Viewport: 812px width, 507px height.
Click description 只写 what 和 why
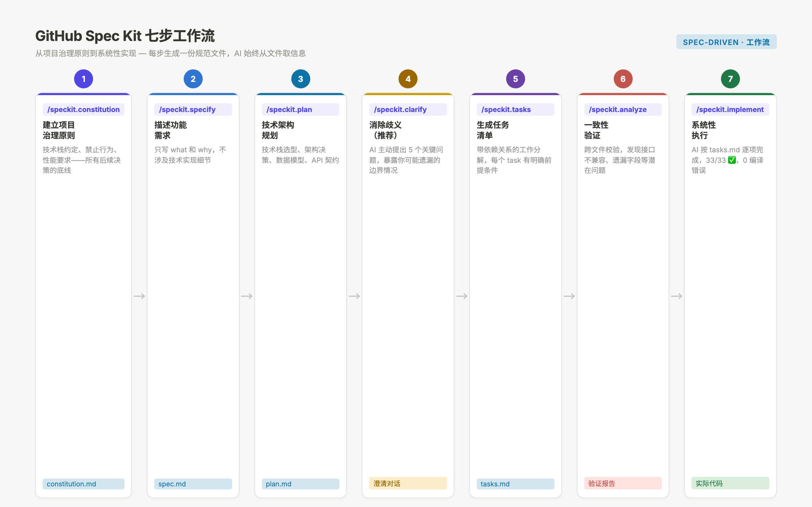(x=190, y=155)
